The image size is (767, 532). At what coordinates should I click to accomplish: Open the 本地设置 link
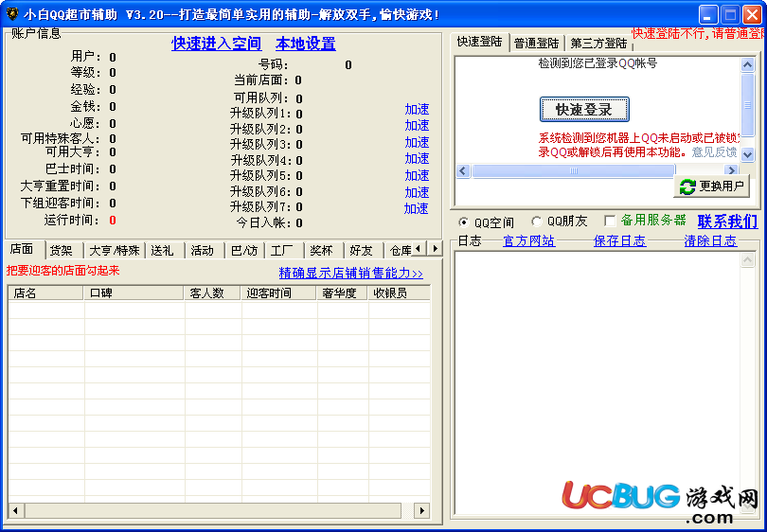(x=306, y=44)
